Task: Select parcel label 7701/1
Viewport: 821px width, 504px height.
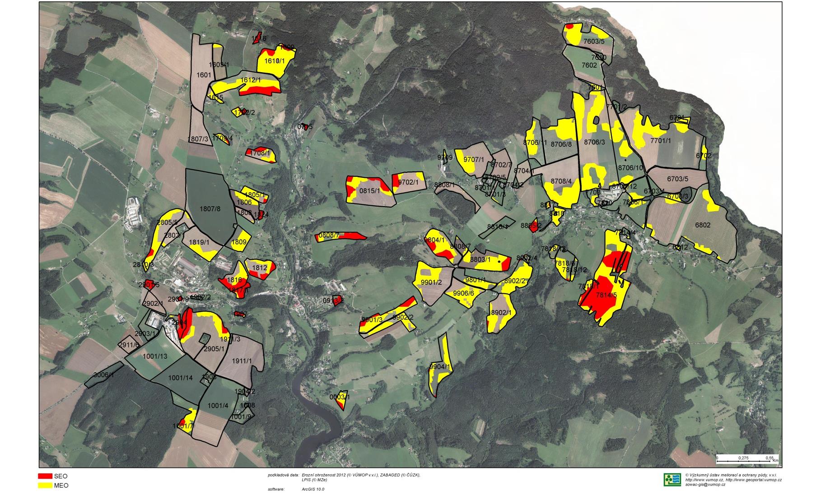Action: 661,141
